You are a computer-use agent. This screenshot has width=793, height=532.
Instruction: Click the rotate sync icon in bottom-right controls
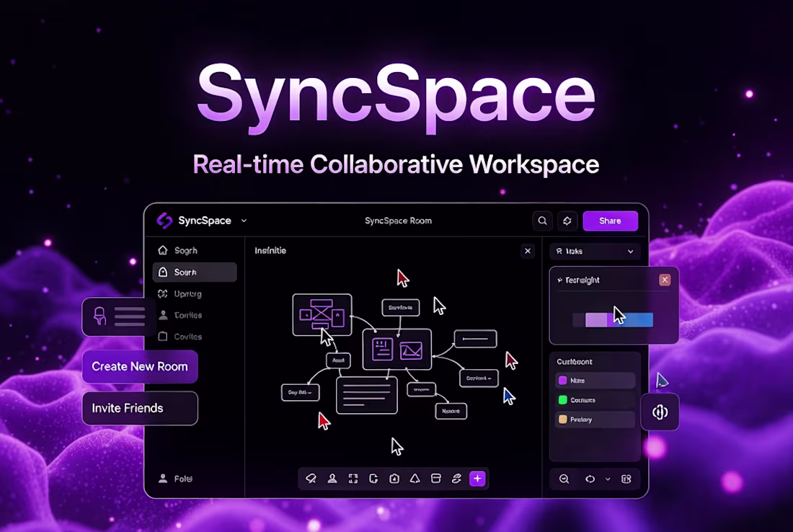(x=590, y=479)
